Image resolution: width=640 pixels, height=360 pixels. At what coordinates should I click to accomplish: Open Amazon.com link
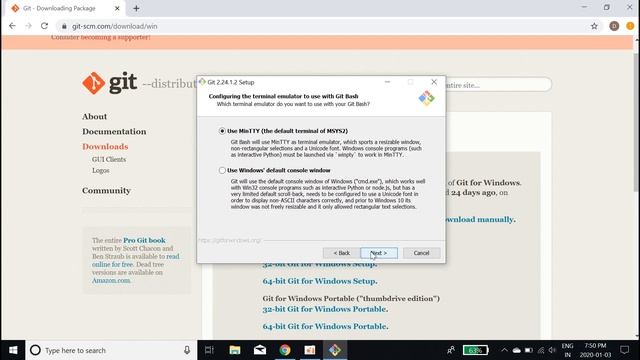(x=111, y=280)
